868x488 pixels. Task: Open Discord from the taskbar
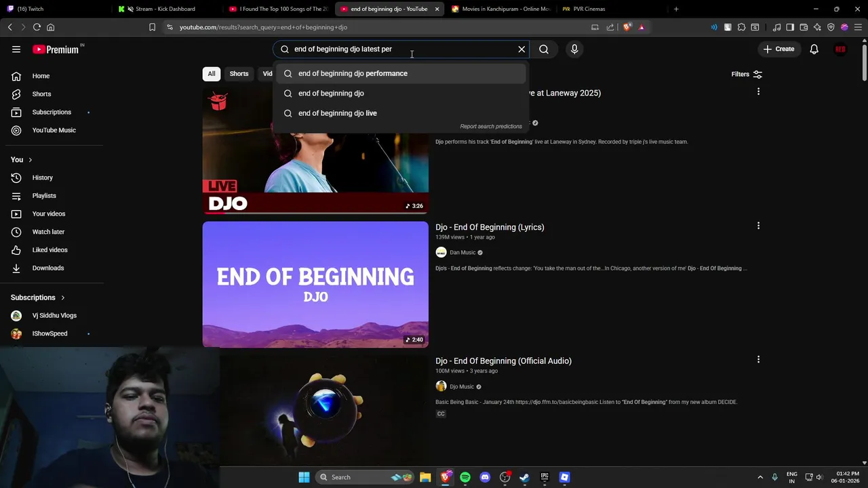(x=485, y=477)
